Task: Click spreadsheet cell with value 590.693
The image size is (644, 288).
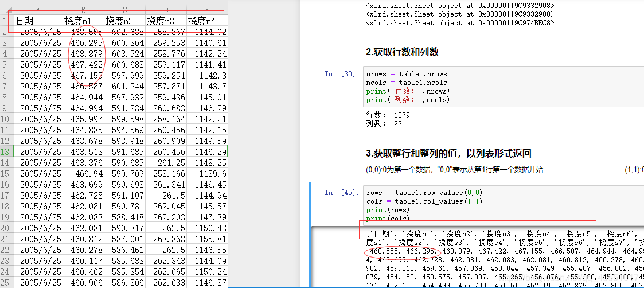Action: coord(124,184)
